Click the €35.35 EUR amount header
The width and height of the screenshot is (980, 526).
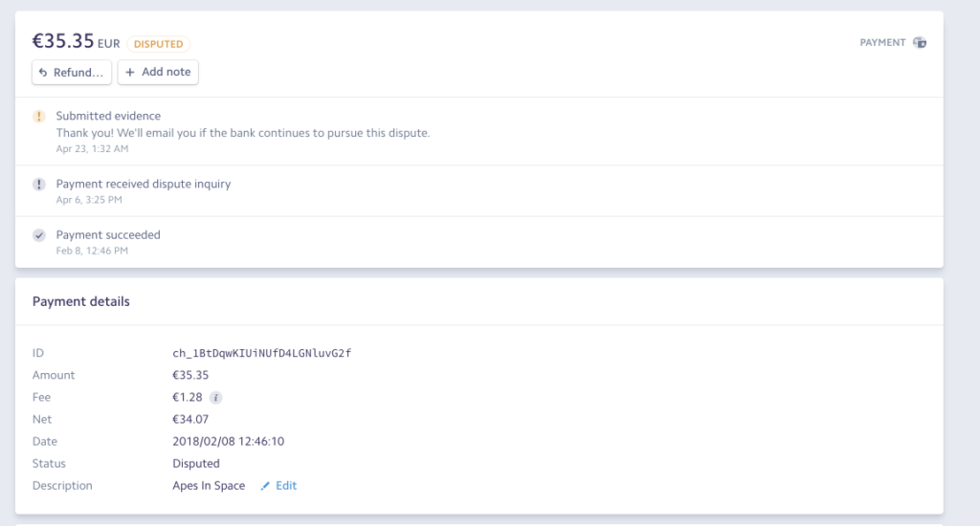point(77,41)
